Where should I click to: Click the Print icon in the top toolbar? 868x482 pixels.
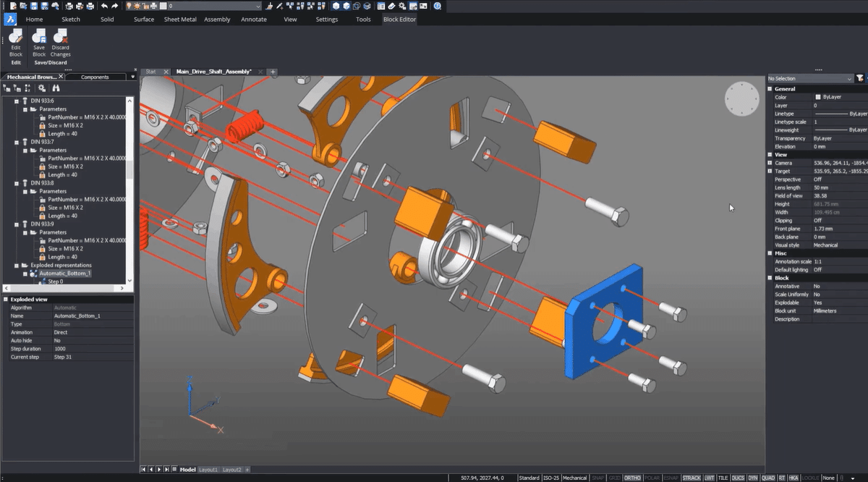pos(89,6)
